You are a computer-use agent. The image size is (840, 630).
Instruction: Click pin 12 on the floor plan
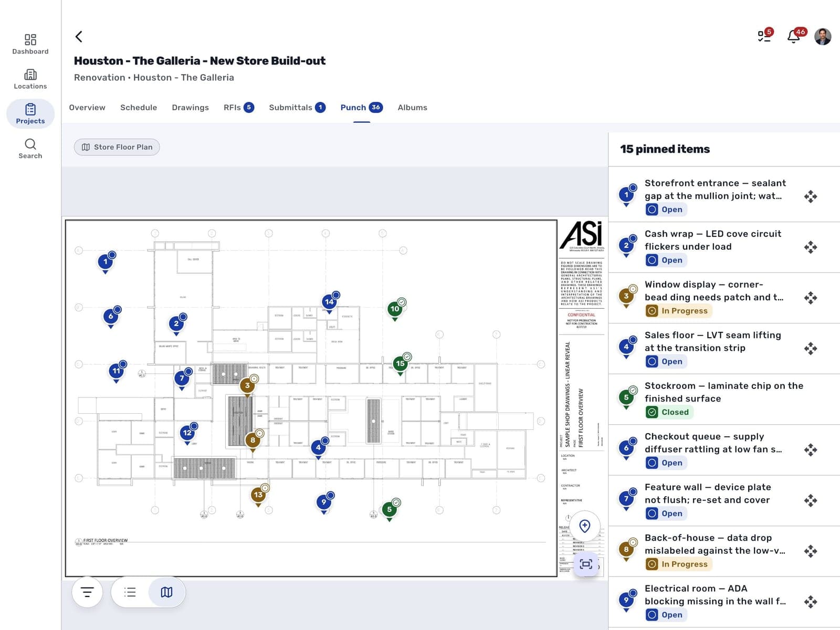187,434
